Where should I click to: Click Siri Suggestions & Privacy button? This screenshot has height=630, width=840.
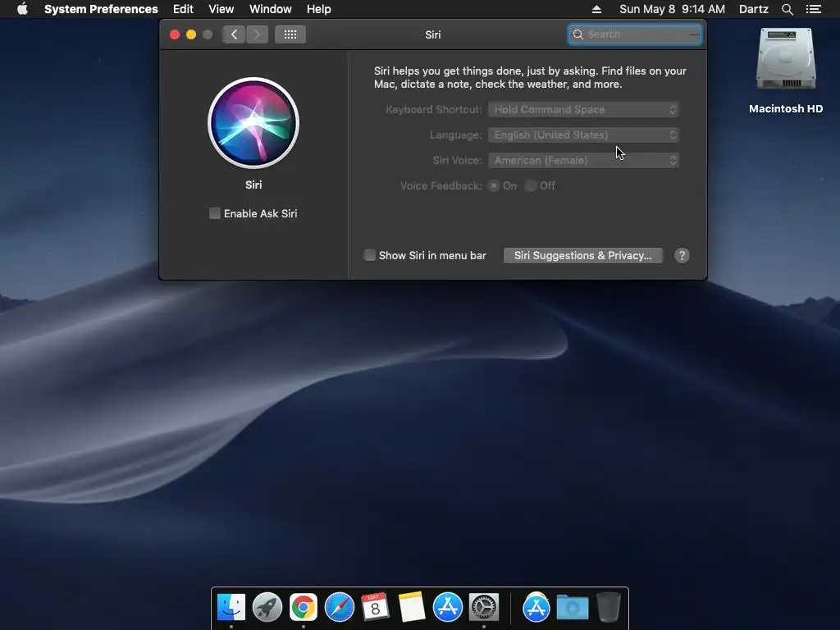coord(583,256)
